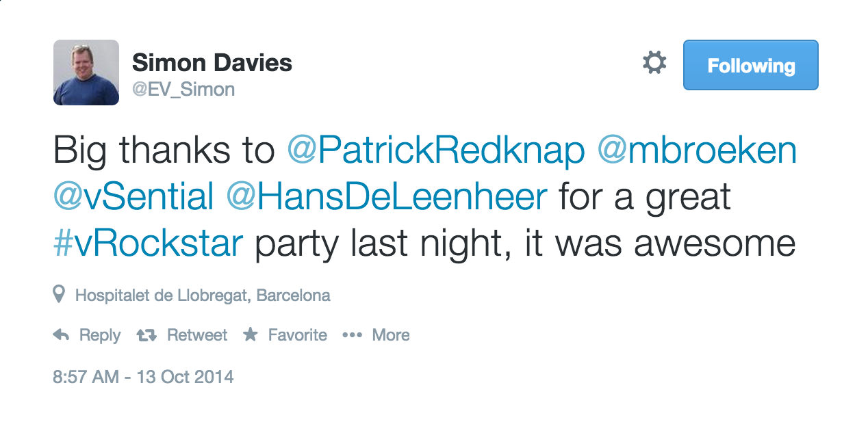Screen dimensions: 868x435
Task: Select the Reply text label
Action: 100,335
